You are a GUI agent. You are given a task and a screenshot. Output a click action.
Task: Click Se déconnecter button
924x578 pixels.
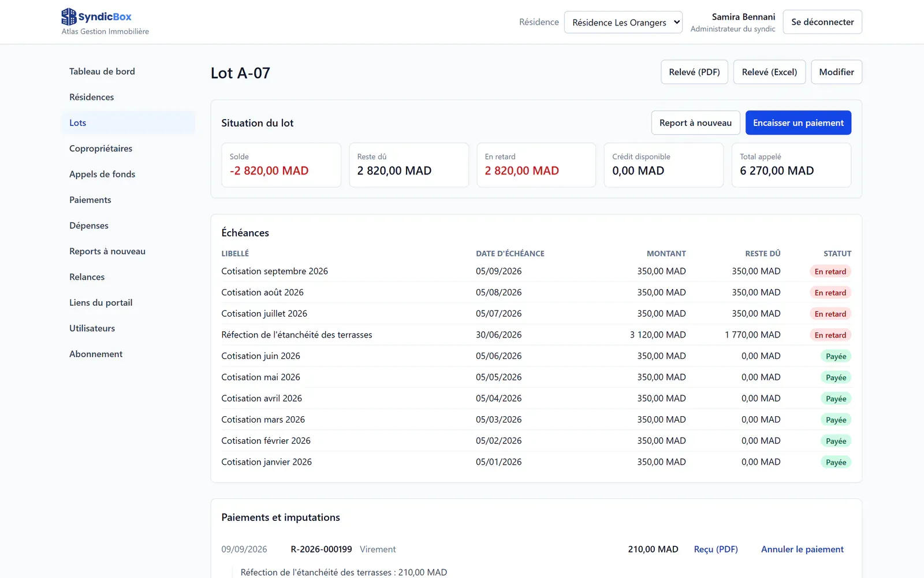pos(822,22)
